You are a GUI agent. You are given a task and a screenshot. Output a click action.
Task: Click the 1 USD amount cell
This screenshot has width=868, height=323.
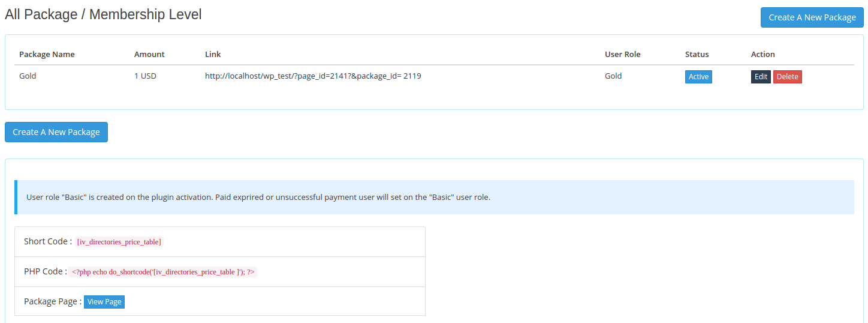click(145, 76)
